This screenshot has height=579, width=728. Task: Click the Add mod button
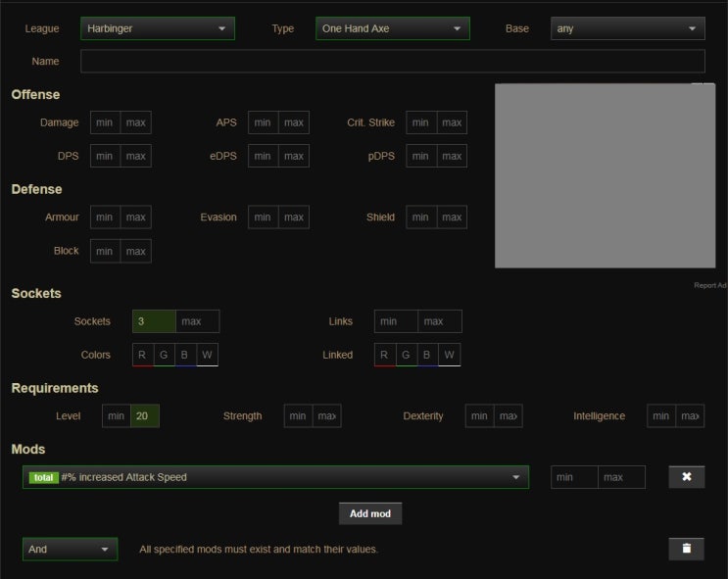point(370,513)
